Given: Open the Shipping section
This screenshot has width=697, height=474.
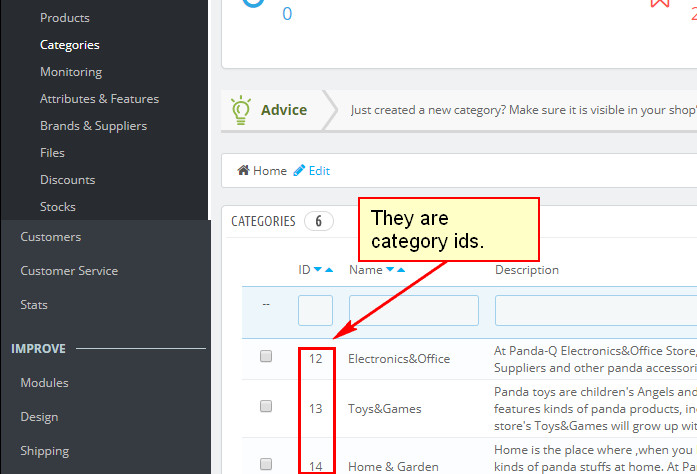Looking at the screenshot, I should pyautogui.click(x=44, y=451).
